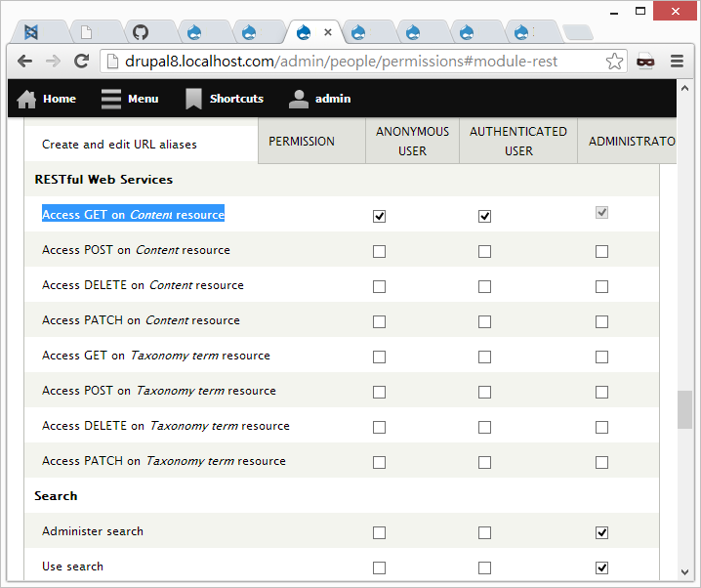This screenshot has width=701, height=588.
Task: Uncheck anonymous Access GET on Content
Action: point(380,216)
